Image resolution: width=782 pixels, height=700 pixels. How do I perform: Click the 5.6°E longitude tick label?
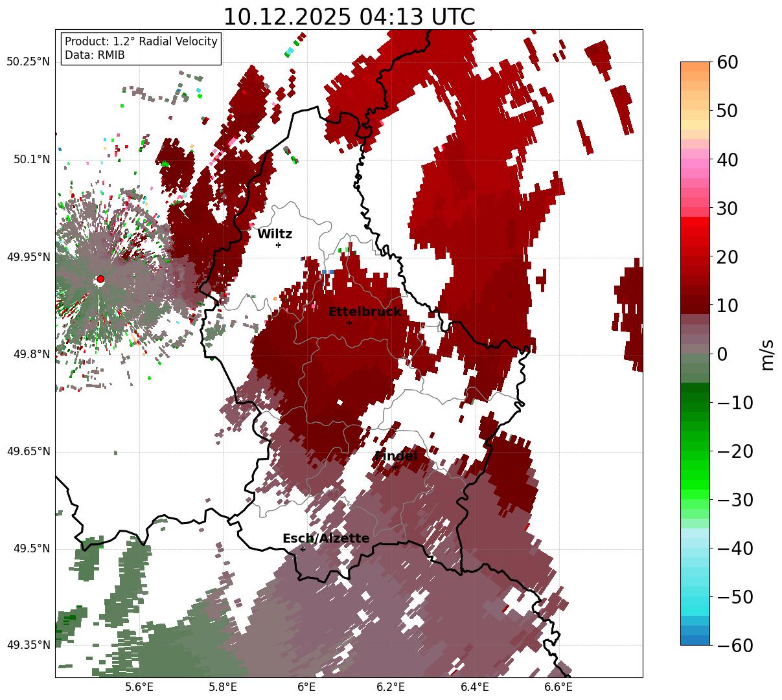tap(139, 687)
